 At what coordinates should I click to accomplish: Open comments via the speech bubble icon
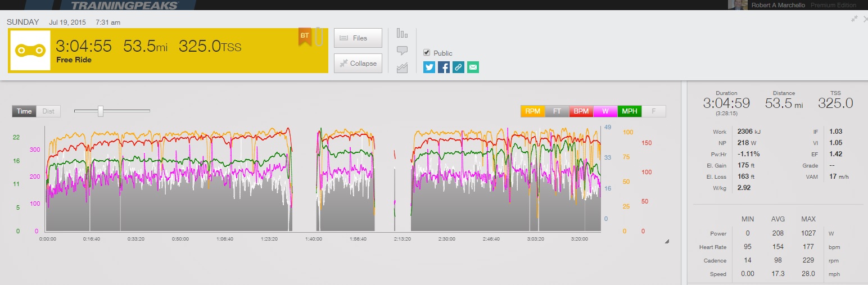point(401,51)
